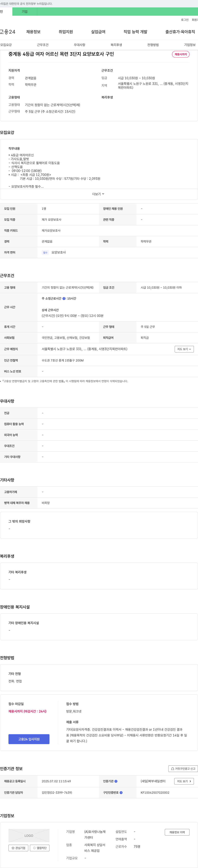Click the 채용시까지 status badge
198x868 pixels.
(180, 54)
